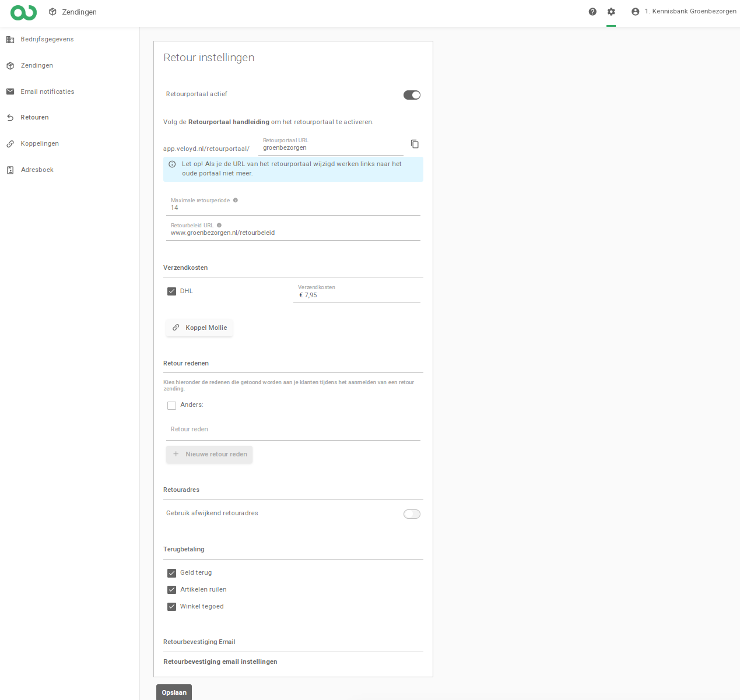Click the Retour reden input field

[x=293, y=430]
